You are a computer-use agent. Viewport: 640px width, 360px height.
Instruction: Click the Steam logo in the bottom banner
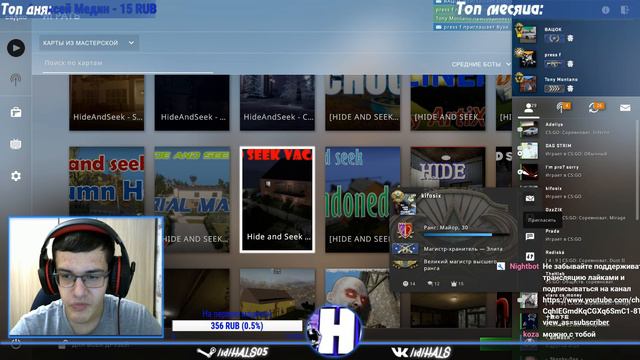tap(206, 352)
